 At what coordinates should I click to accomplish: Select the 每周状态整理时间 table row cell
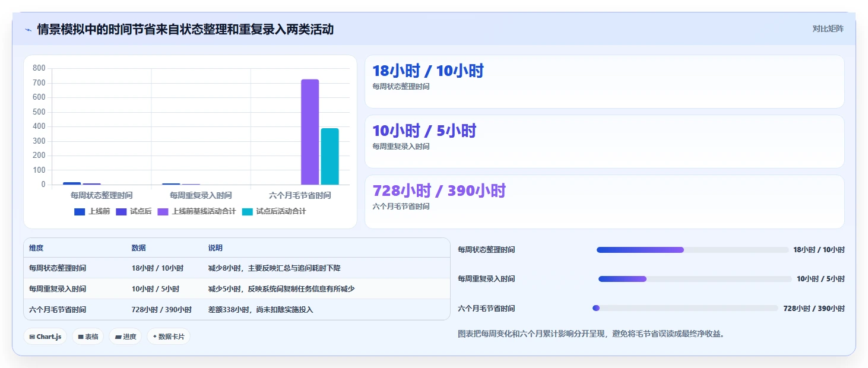[x=58, y=268]
